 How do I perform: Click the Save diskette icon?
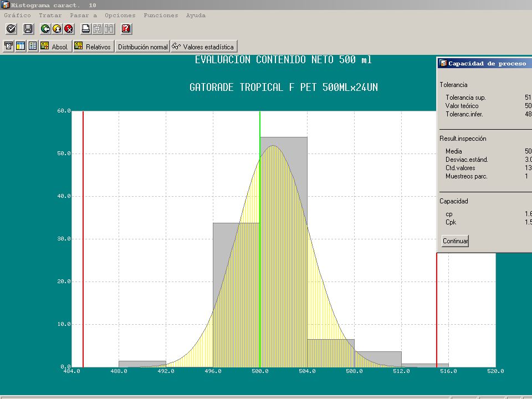coord(28,29)
